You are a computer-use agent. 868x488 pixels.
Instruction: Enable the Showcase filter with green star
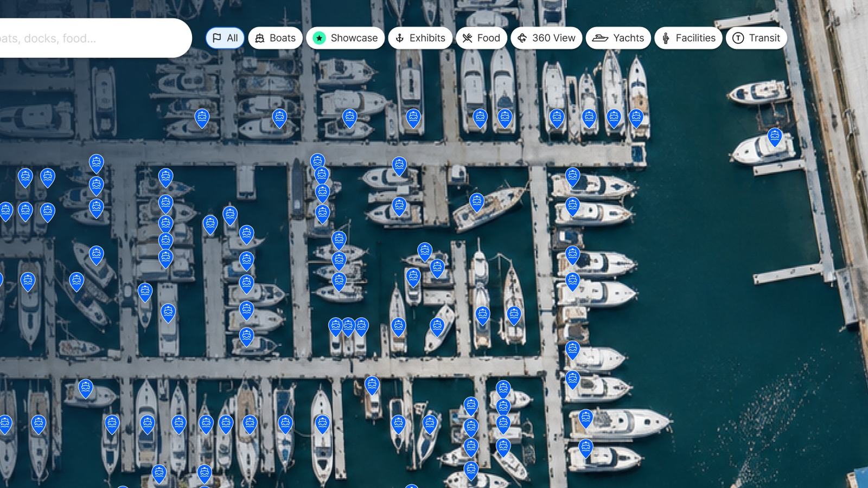pyautogui.click(x=345, y=38)
